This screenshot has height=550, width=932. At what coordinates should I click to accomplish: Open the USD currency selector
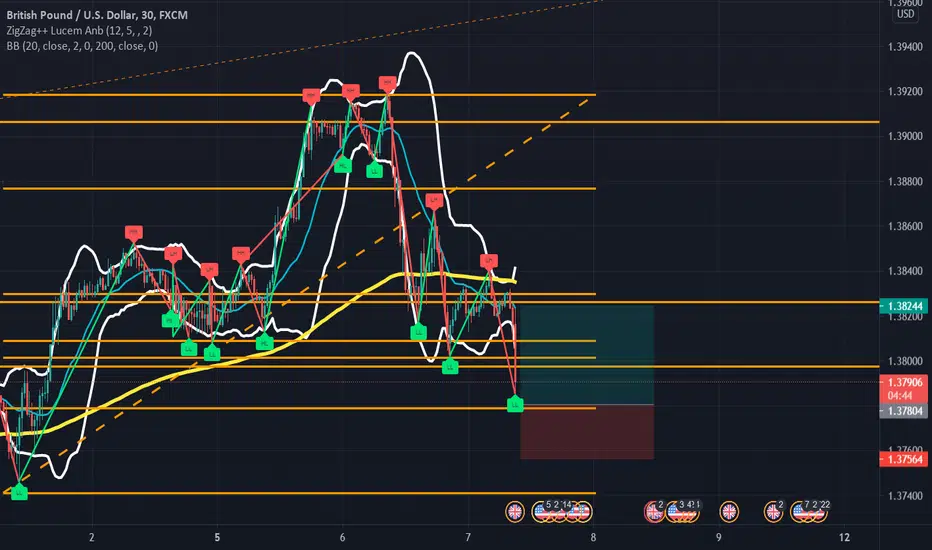905,14
